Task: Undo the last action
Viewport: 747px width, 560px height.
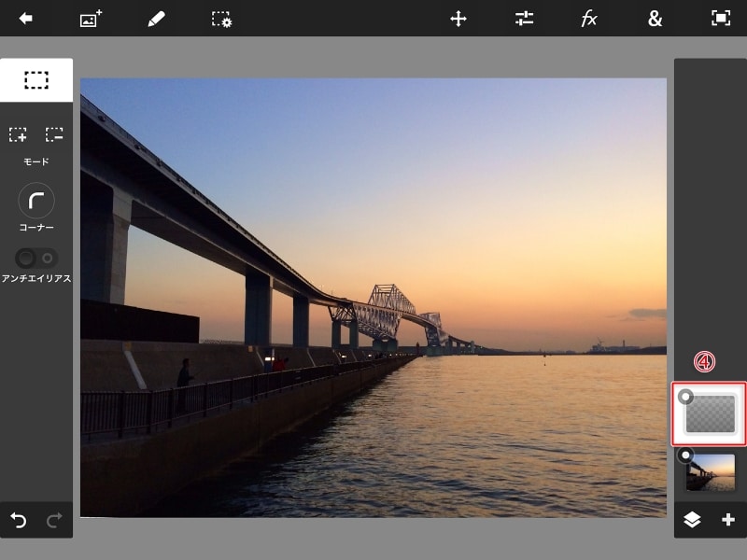Action: [19, 520]
